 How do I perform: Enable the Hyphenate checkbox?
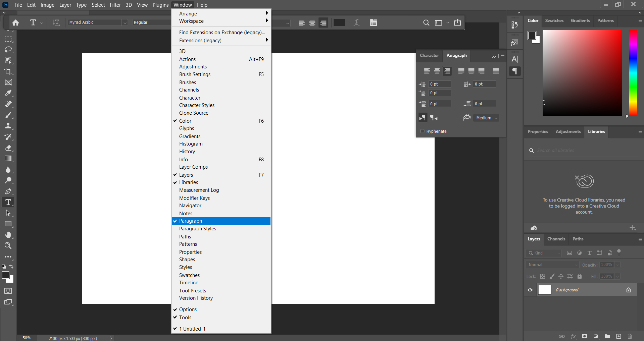point(423,131)
